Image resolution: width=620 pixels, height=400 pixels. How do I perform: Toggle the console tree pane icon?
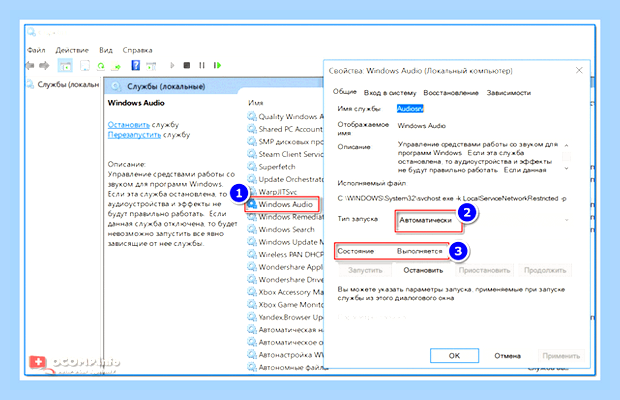coord(65,66)
